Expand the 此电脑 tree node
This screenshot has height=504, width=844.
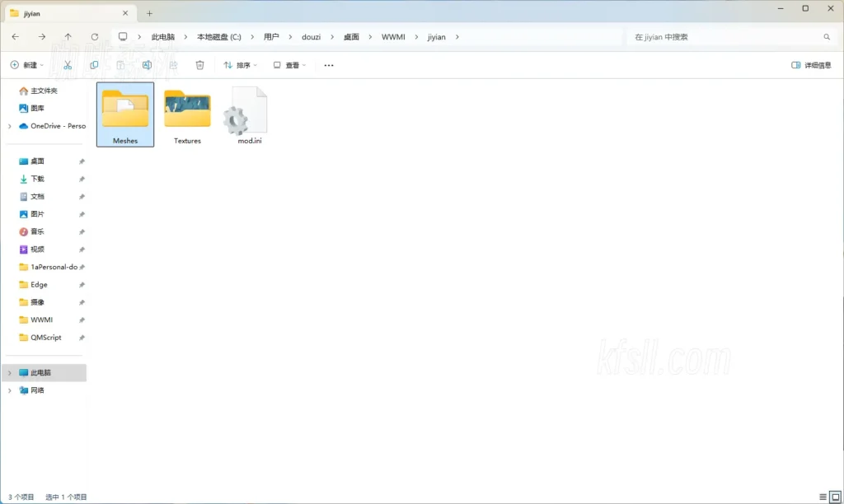pyautogui.click(x=10, y=373)
